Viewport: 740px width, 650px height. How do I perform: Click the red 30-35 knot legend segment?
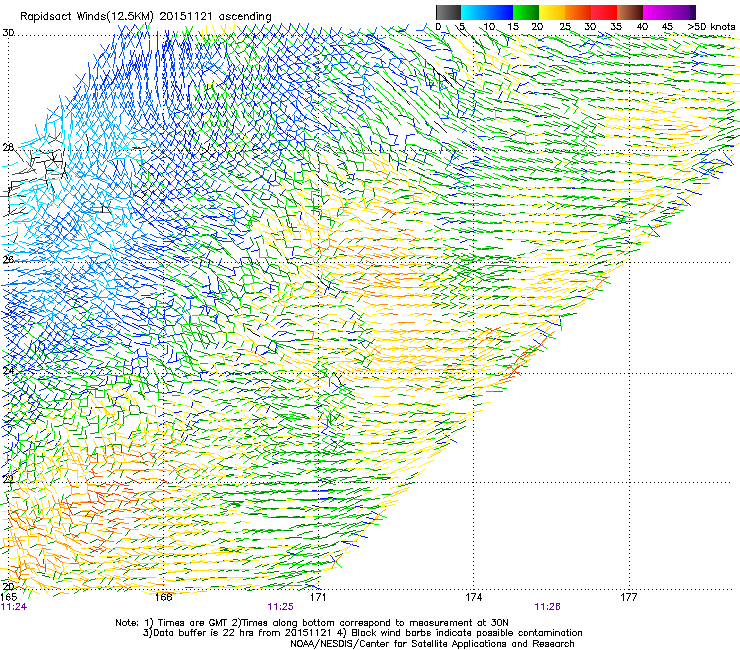[604, 12]
